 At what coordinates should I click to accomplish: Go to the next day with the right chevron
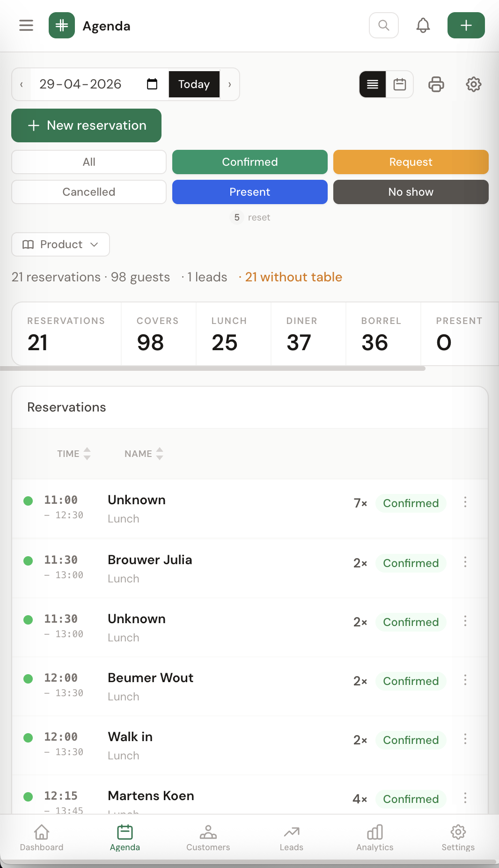229,84
